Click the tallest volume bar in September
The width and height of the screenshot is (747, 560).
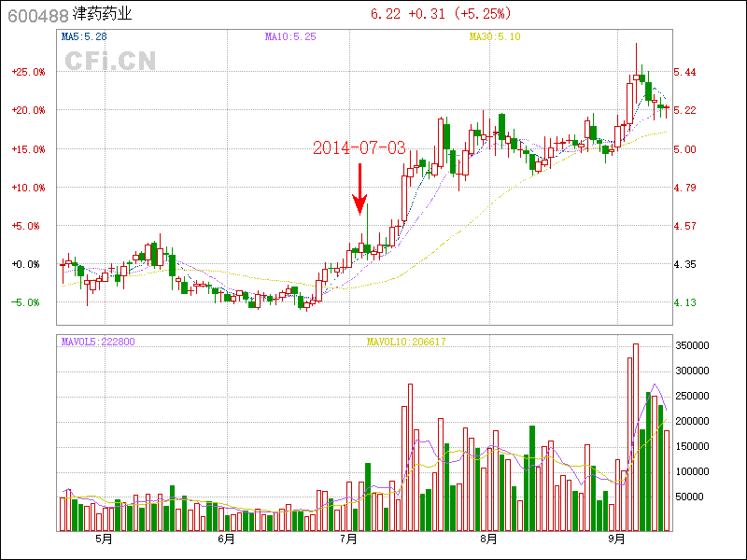(636, 437)
